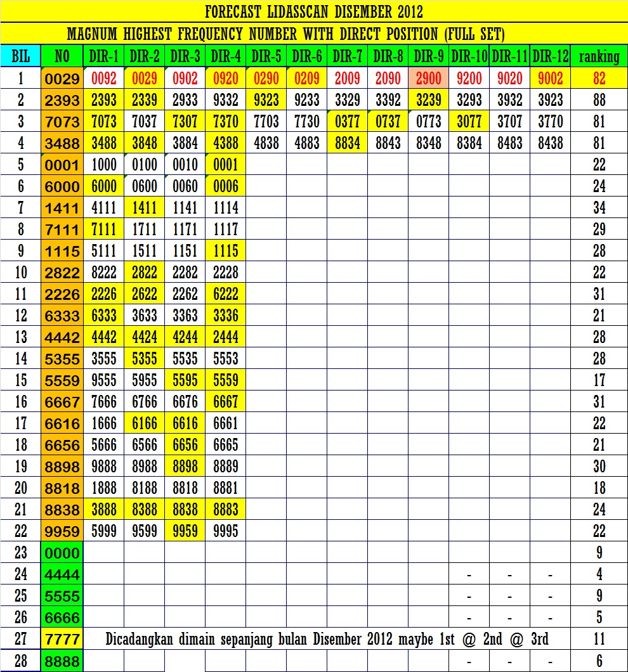628x672 pixels.
Task: Select the yellow cell 6222
Action: click(226, 294)
